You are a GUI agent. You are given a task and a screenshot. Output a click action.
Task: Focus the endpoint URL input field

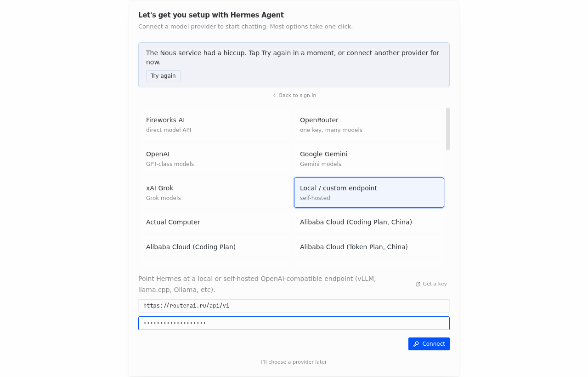tap(294, 306)
